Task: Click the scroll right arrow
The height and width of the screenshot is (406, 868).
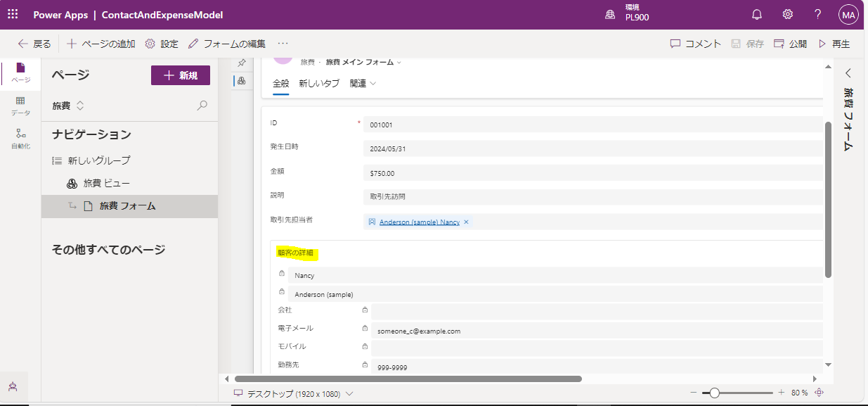Action: [x=815, y=379]
